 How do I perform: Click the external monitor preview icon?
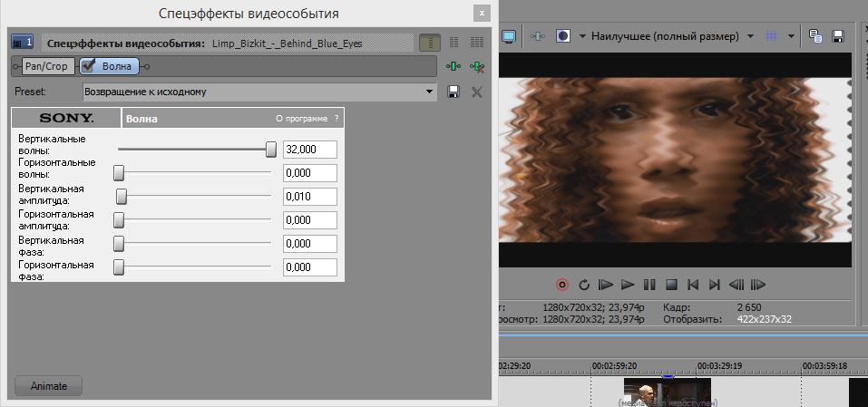coord(509,36)
